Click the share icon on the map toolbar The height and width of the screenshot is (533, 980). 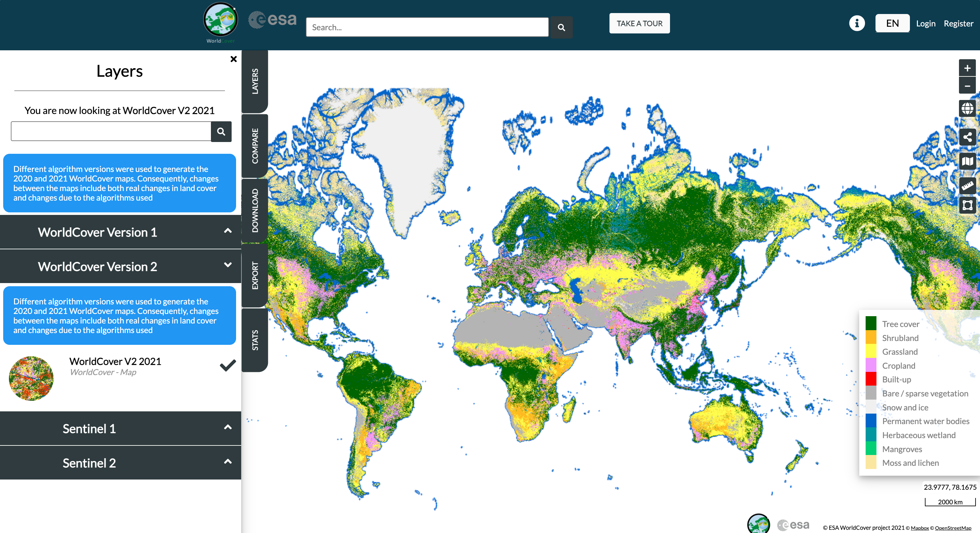pos(967,137)
